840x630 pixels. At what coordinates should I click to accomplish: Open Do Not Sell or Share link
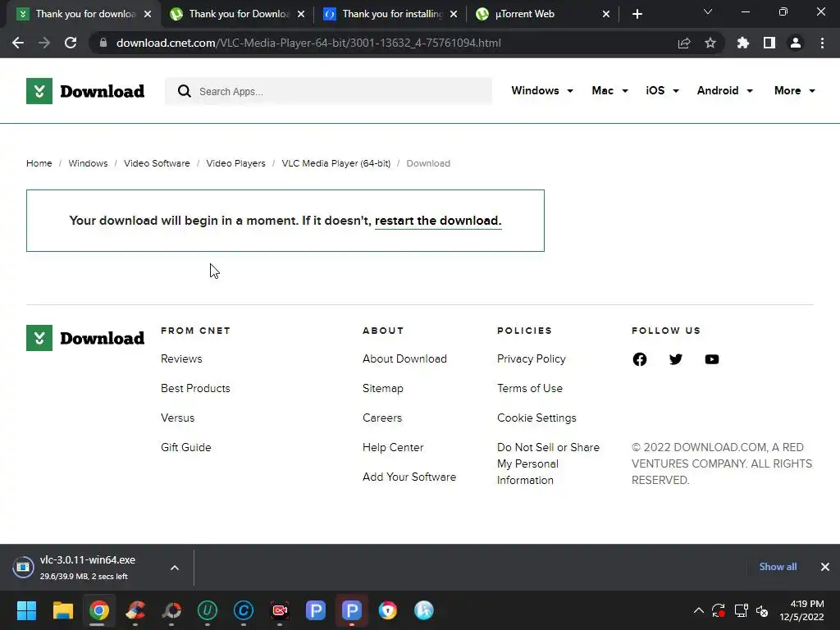point(548,464)
